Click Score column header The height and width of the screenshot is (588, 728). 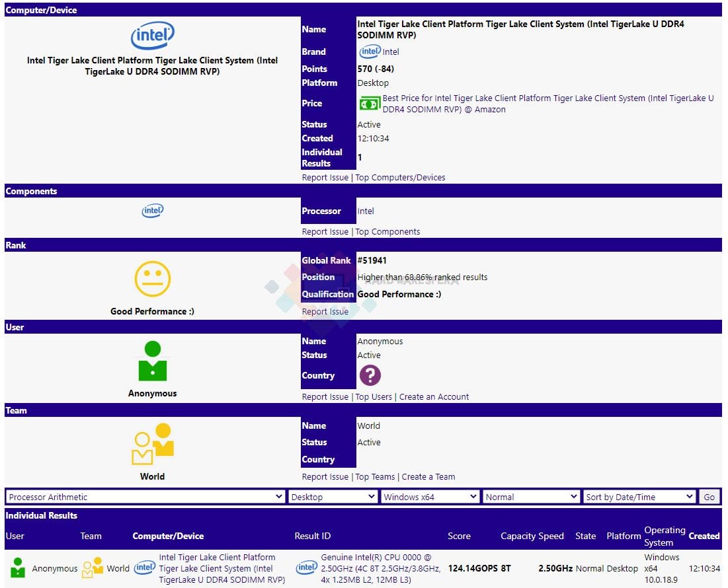pyautogui.click(x=459, y=536)
